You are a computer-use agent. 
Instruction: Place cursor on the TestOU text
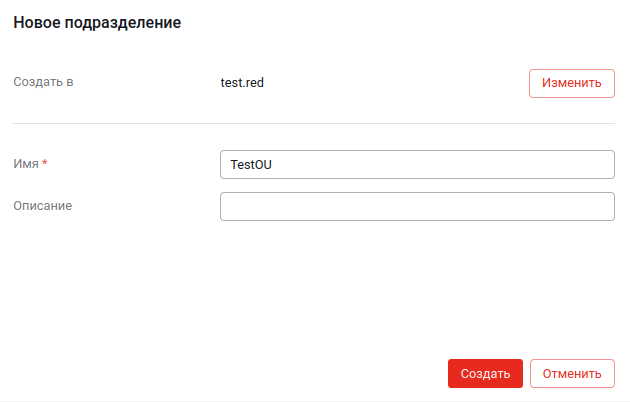point(250,165)
